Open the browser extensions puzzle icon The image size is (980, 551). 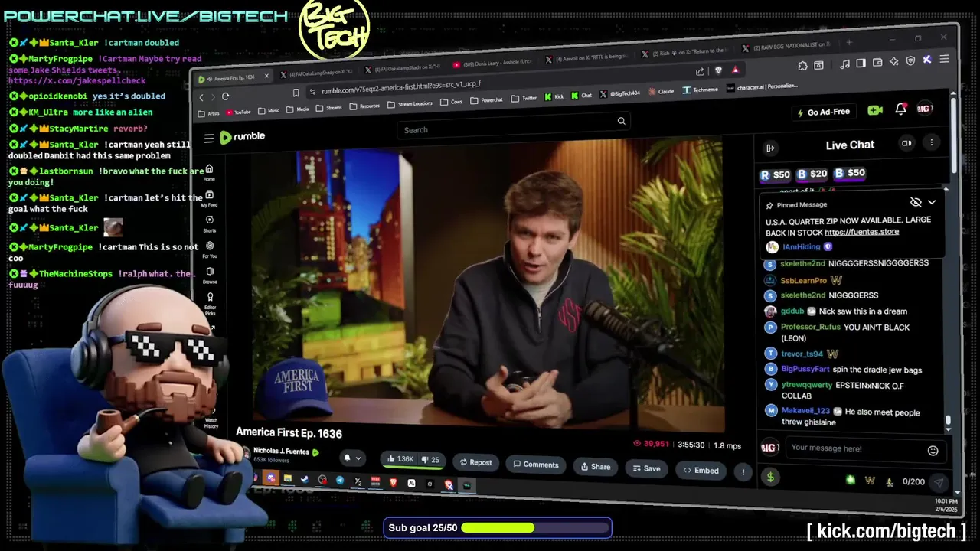click(x=802, y=66)
